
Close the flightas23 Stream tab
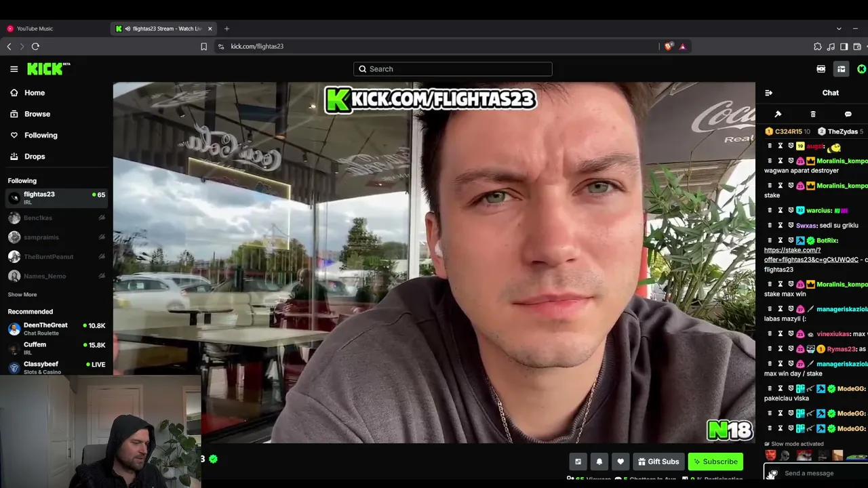pos(210,28)
